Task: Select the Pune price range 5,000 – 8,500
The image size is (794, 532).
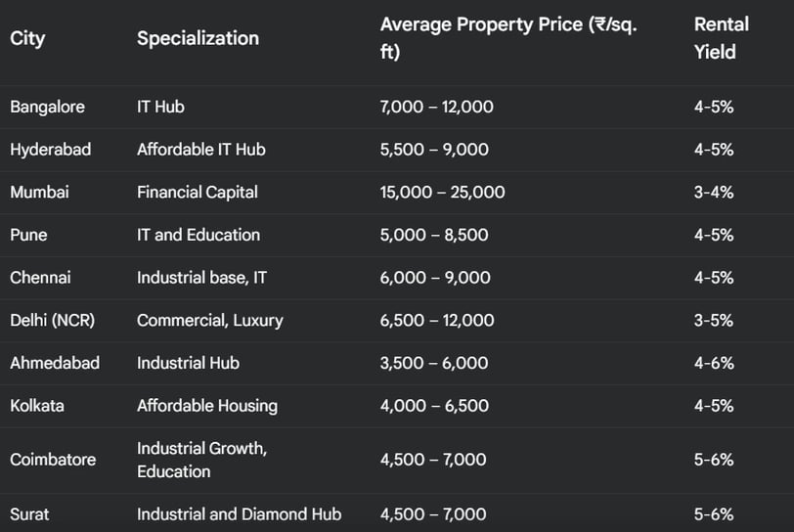Action: point(434,235)
